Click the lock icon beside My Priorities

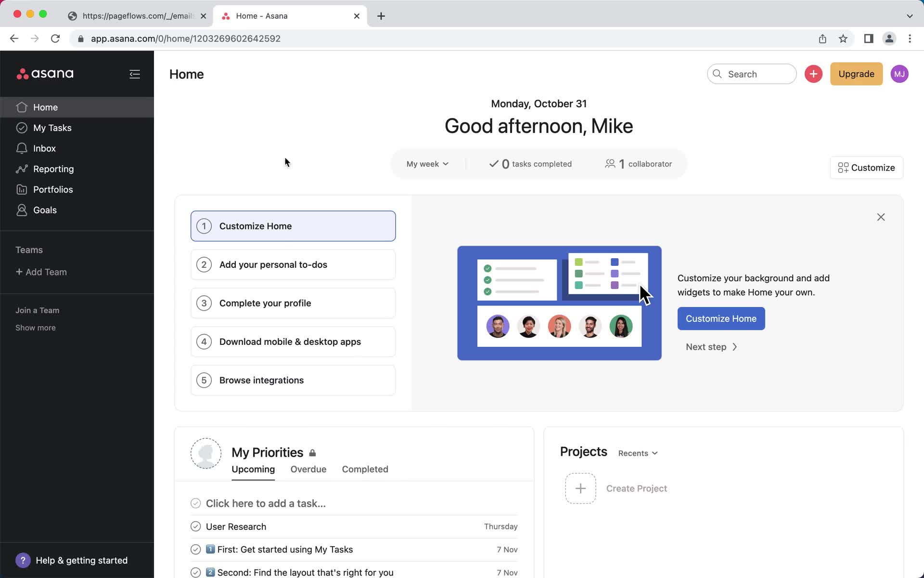tap(312, 453)
